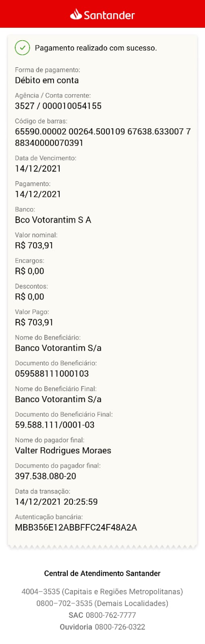Image resolution: width=205 pixels, height=644 pixels.
Task: Select the beneficiary document 059588111000103
Action: click(x=52, y=374)
